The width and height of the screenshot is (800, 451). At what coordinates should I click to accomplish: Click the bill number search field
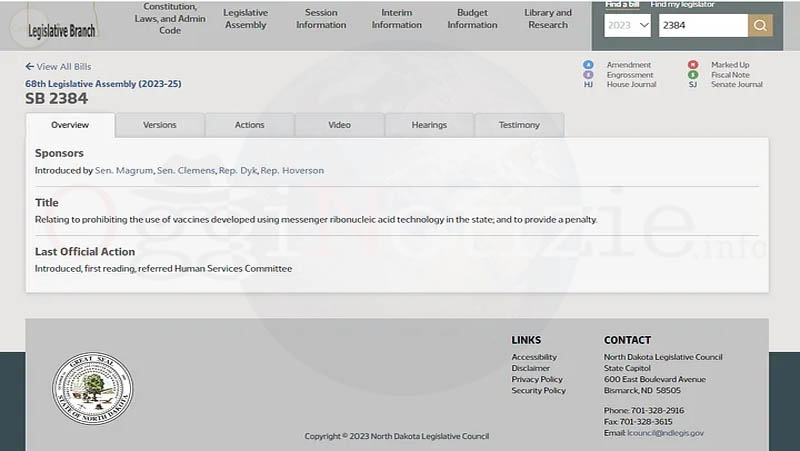pyautogui.click(x=702, y=26)
